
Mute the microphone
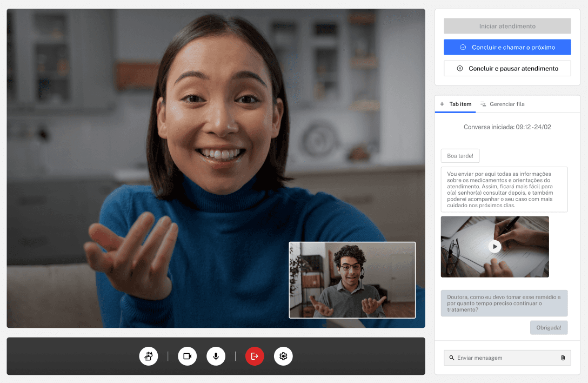click(x=216, y=356)
